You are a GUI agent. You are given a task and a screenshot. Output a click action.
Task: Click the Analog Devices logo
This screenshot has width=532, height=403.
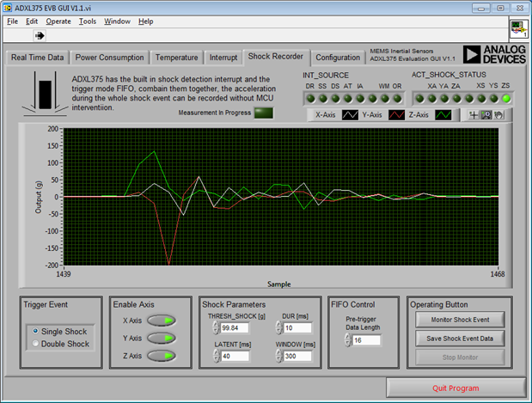[x=494, y=56]
